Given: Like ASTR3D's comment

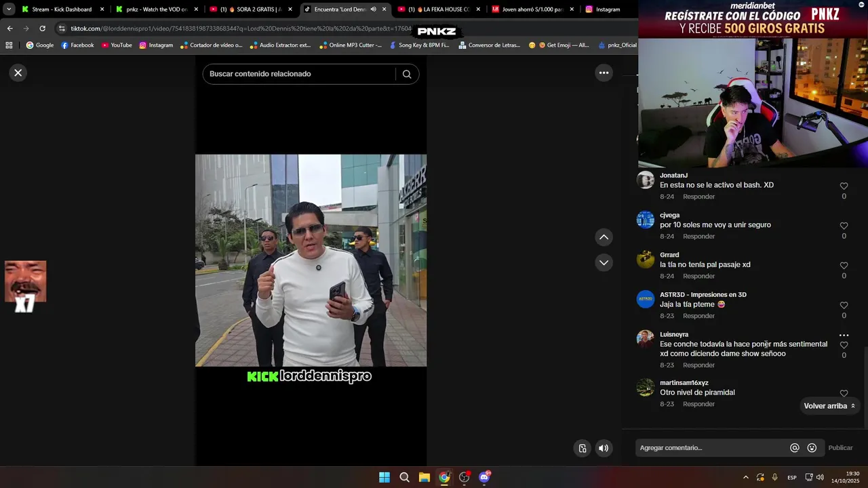Looking at the screenshot, I should [844, 306].
